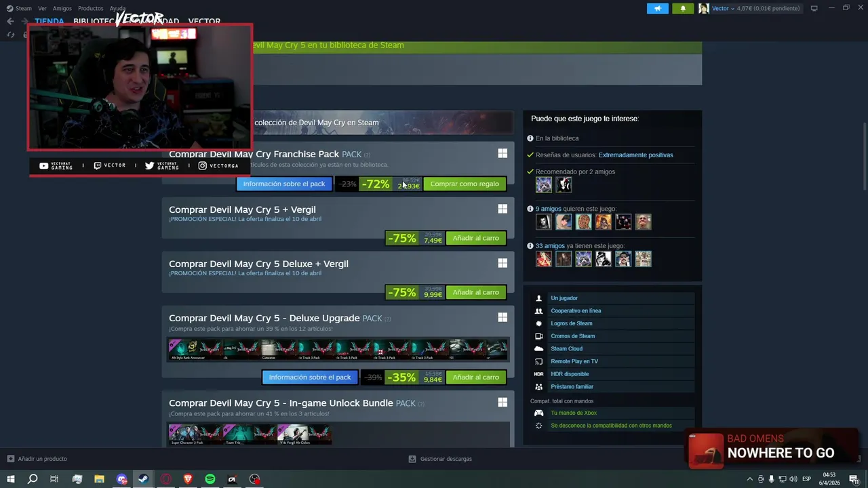
Task: Switch to the VECTOR profile tab
Action: 204,22
